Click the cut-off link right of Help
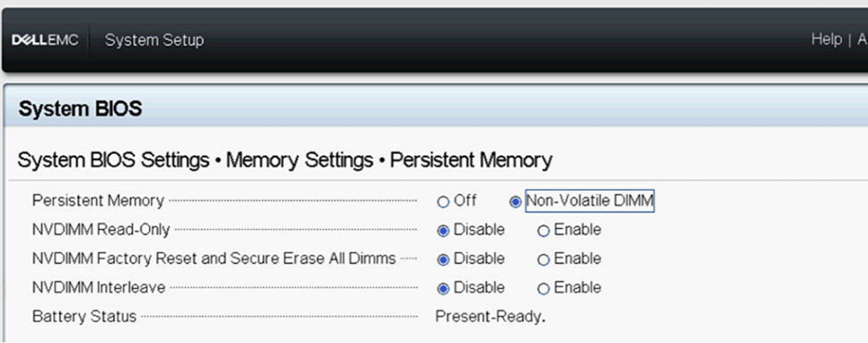The height and width of the screenshot is (343, 868). [x=861, y=39]
